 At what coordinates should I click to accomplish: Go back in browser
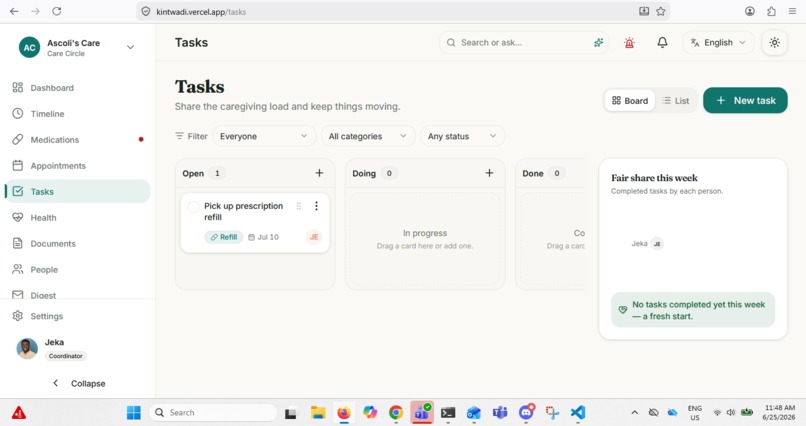tap(14, 11)
